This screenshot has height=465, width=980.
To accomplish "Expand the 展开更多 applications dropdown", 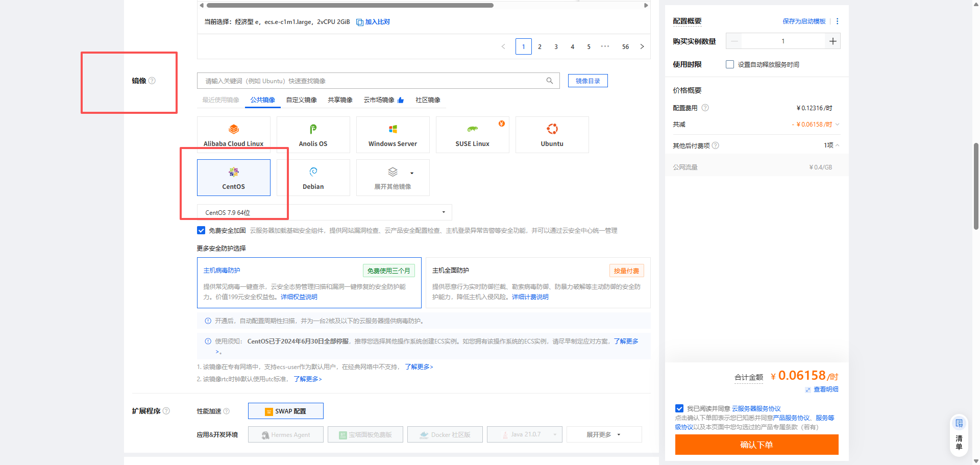I will (x=604, y=434).
